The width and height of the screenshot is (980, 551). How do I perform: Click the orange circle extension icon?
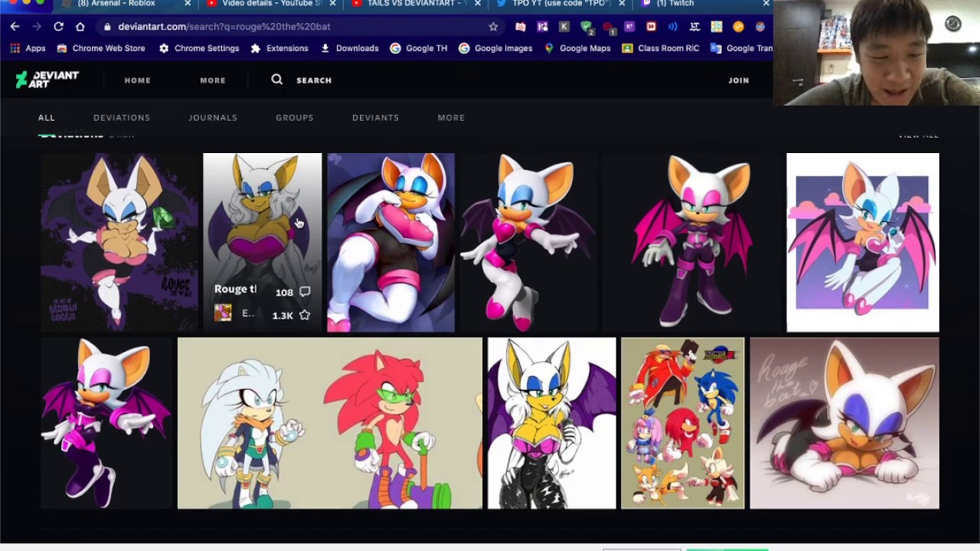738,26
